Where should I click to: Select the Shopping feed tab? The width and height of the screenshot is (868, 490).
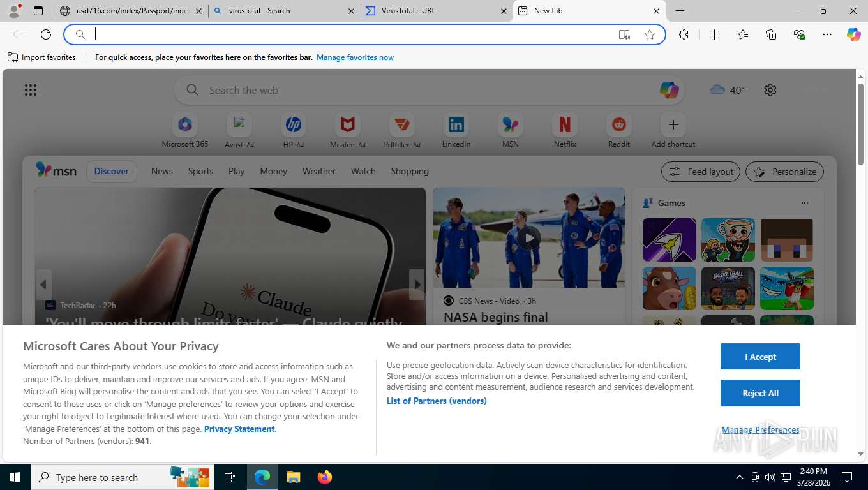coord(410,171)
